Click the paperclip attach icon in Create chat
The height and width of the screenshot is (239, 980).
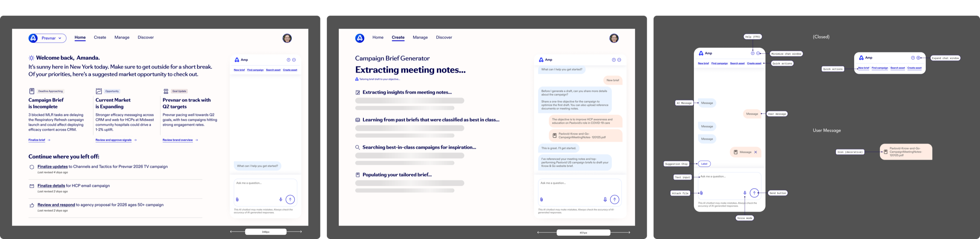[x=541, y=199]
